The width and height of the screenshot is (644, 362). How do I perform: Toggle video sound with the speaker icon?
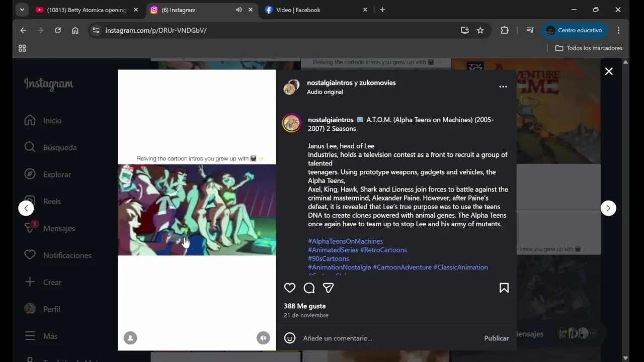263,338
